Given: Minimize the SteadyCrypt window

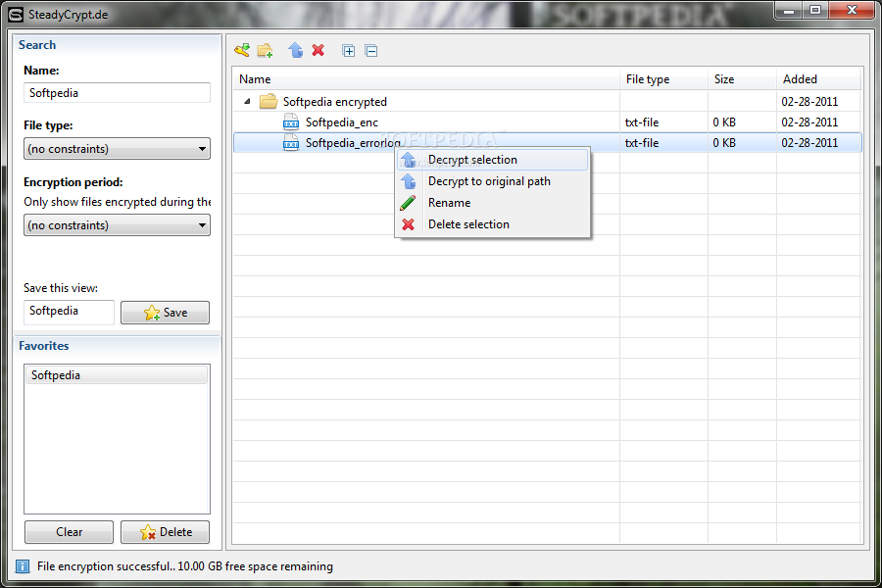Looking at the screenshot, I should click(x=789, y=11).
